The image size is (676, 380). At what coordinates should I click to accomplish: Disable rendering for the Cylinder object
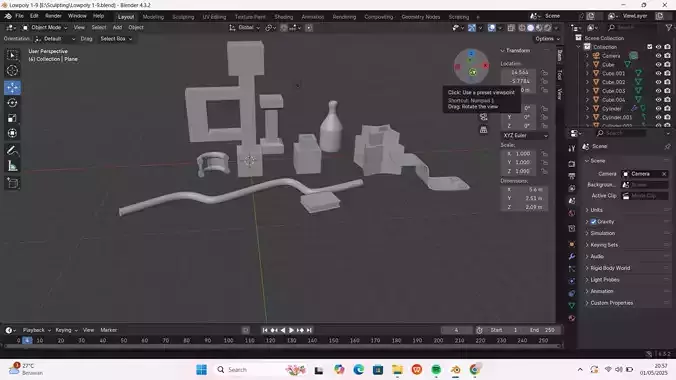(667, 108)
